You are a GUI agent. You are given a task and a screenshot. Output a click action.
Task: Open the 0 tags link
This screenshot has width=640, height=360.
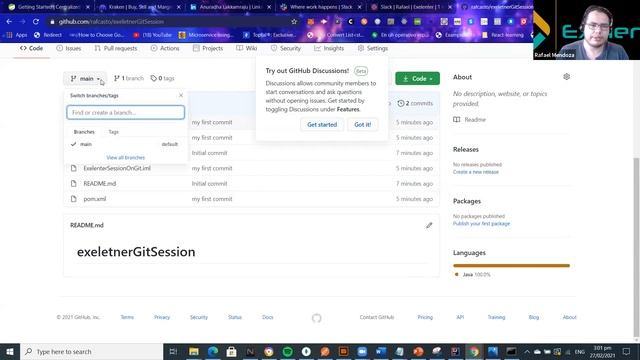coord(162,78)
